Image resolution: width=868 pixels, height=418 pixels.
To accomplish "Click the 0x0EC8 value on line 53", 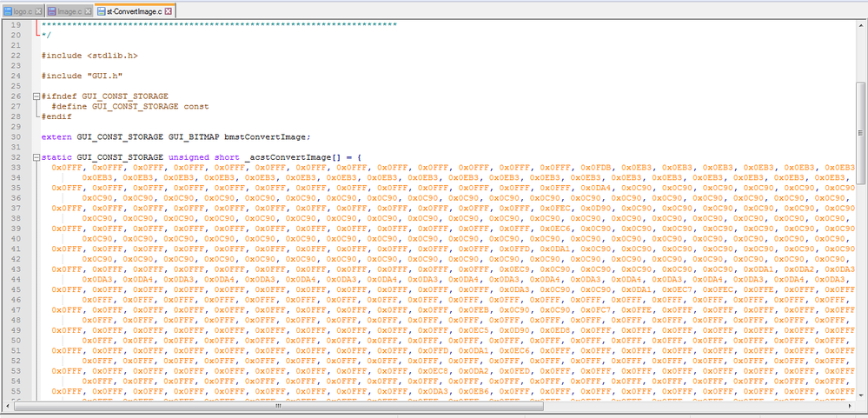I will 433,370.
